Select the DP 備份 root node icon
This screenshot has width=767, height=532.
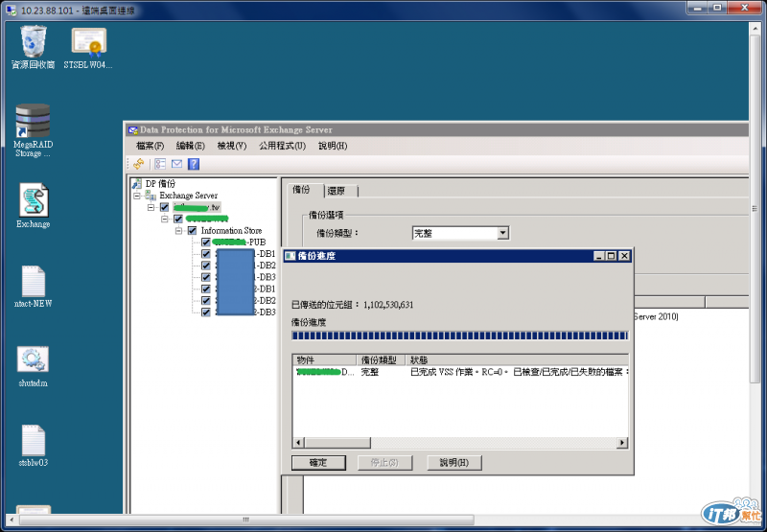137,184
